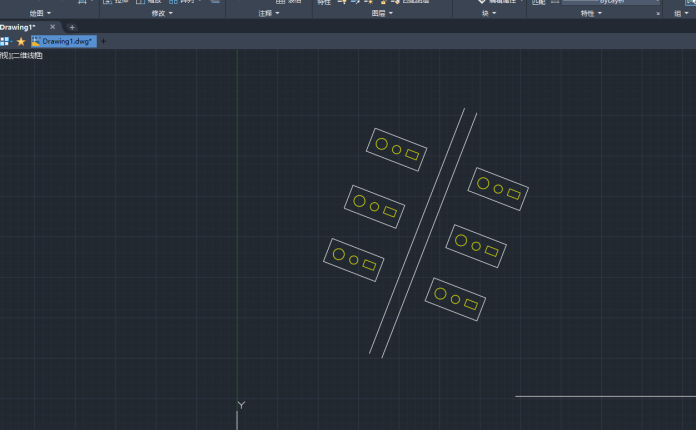Close the Drawing1* window tab
This screenshot has height=430, width=696.
tap(53, 27)
